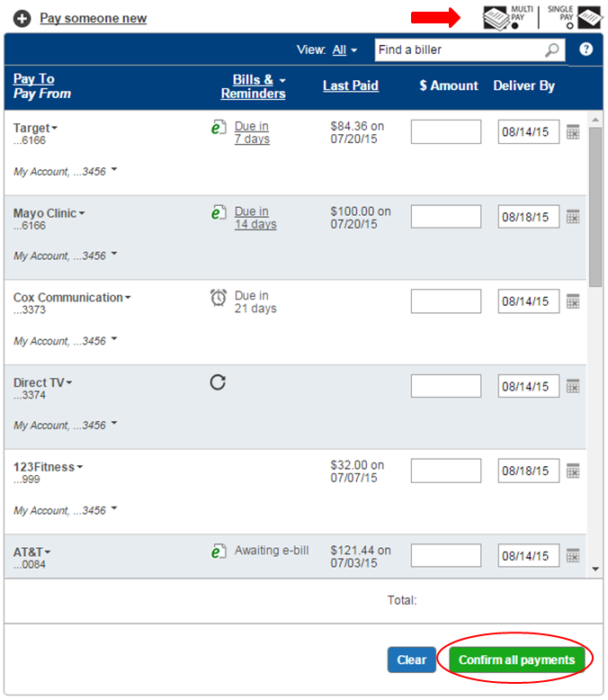Click the $32.00 on 07/07/15 last paid text
The image size is (608, 700).
click(x=357, y=471)
